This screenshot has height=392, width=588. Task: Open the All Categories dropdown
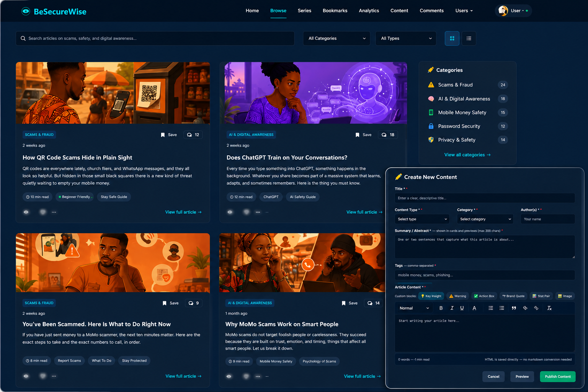[x=336, y=38]
